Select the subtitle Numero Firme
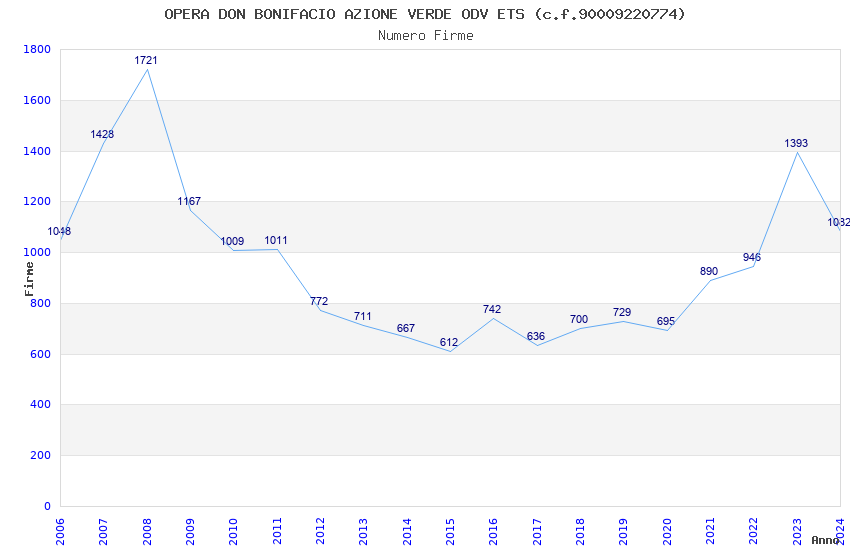850x550 pixels. (426, 36)
